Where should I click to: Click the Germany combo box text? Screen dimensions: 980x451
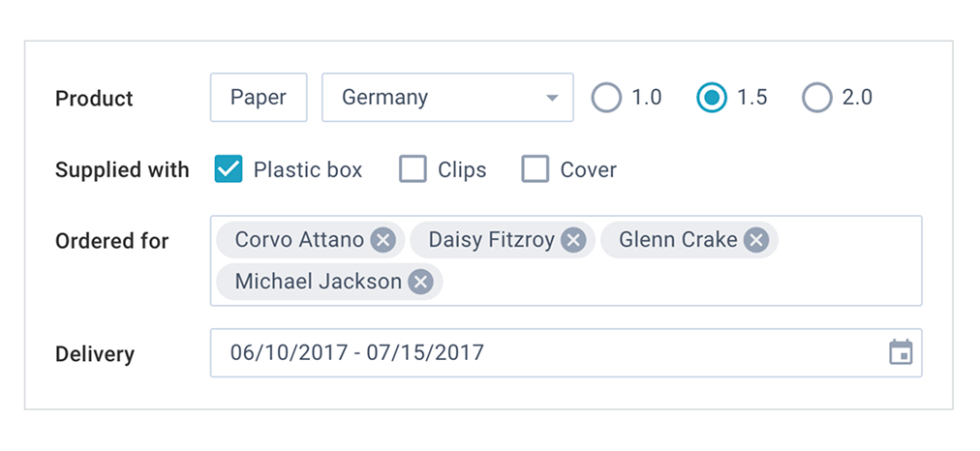385,98
